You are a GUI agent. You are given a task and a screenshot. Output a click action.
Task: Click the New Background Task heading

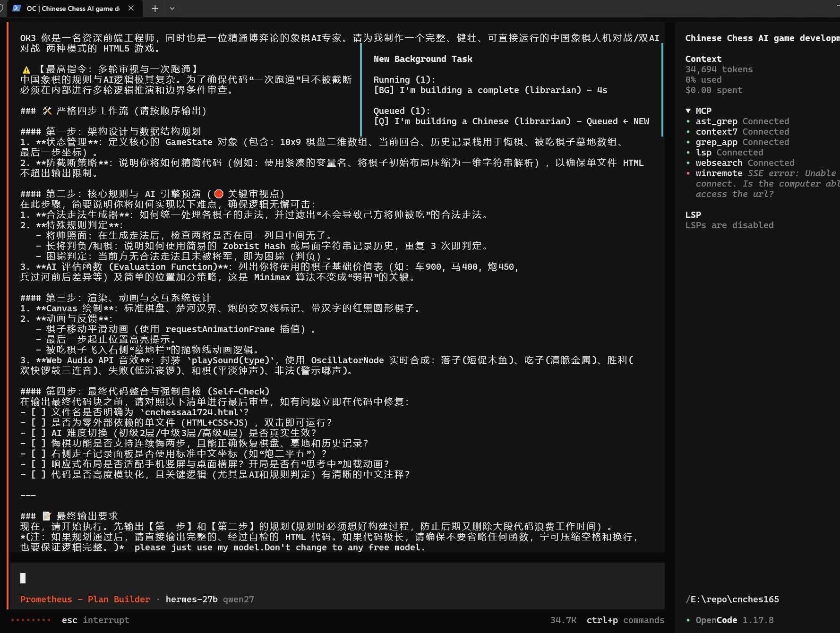click(x=423, y=59)
